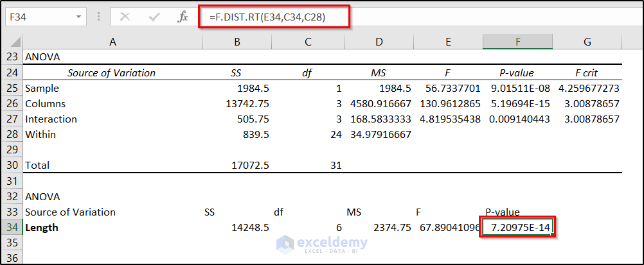Viewport: 644px width, 265px height.
Task: Click the df value 31
Action: tap(336, 166)
